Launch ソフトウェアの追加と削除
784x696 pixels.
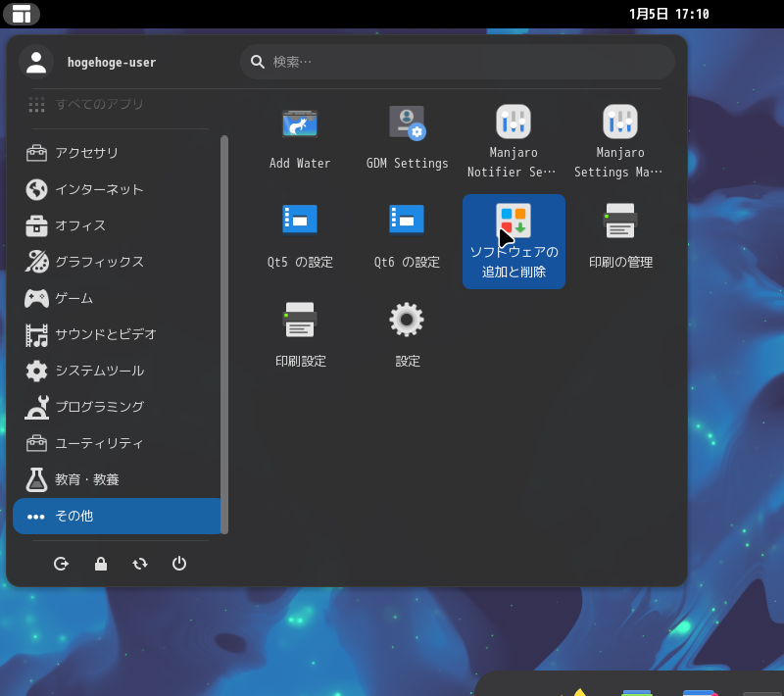514,240
